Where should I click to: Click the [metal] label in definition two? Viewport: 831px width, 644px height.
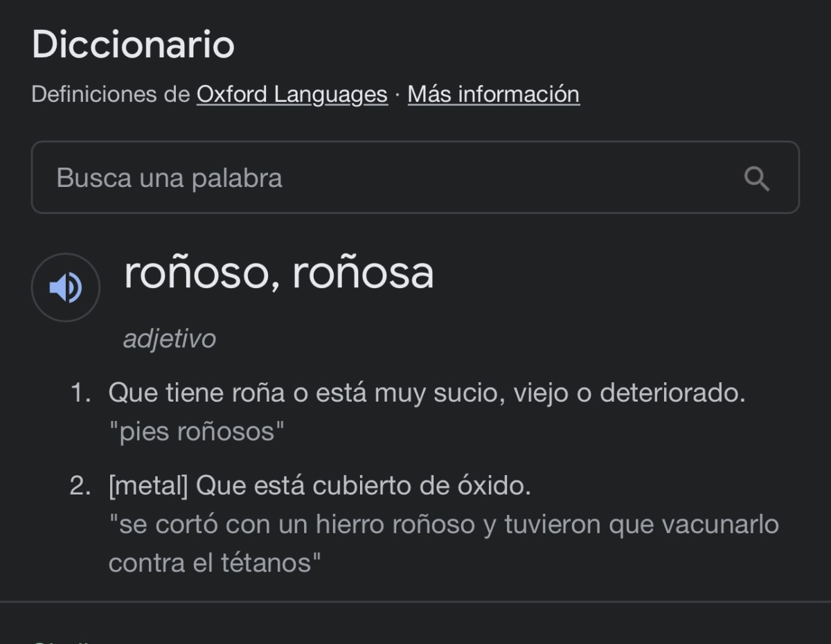pos(148,486)
